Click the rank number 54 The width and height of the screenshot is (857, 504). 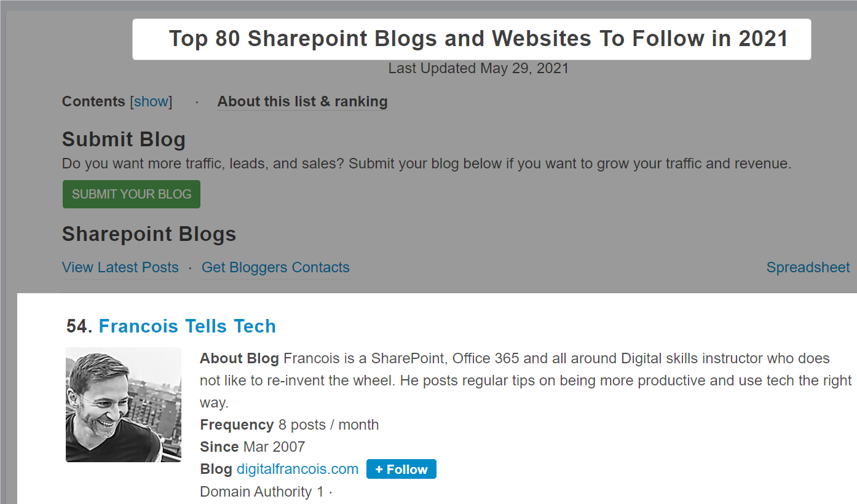coord(79,326)
